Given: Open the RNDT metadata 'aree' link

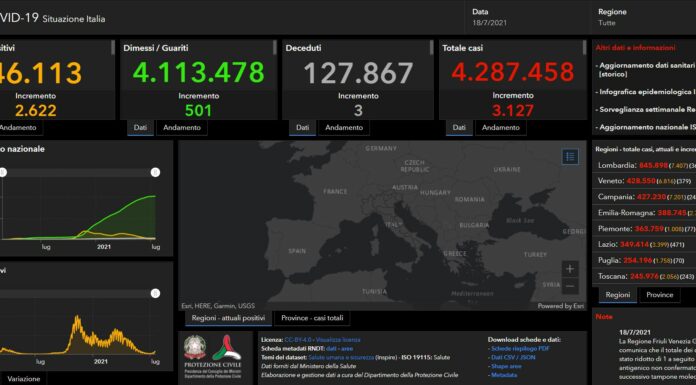Looking at the screenshot, I should coord(347,349).
